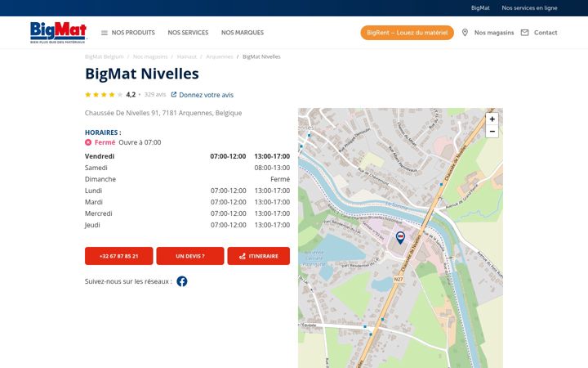
Task: Click the star rating icons
Action: point(104,95)
